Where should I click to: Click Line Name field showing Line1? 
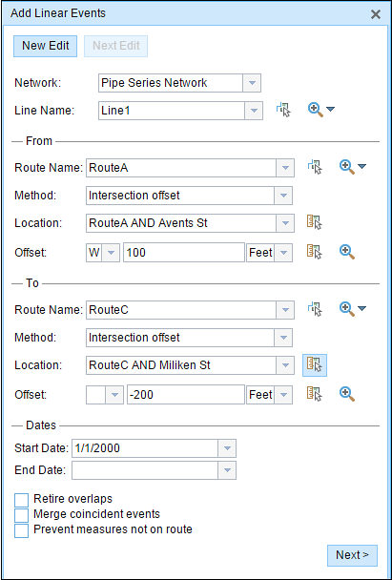coord(172,111)
